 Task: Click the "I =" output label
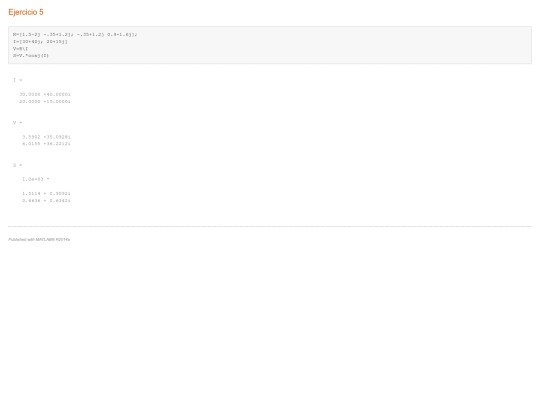click(x=18, y=80)
